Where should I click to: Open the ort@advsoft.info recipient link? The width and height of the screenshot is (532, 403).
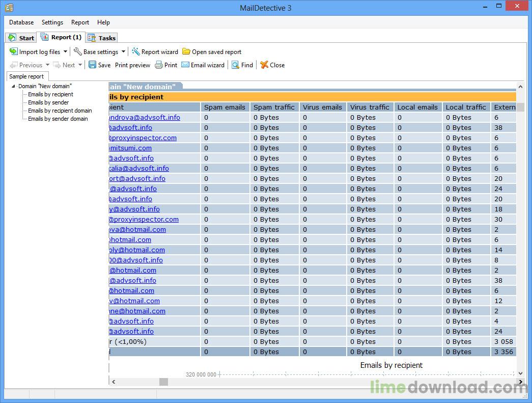click(x=137, y=179)
